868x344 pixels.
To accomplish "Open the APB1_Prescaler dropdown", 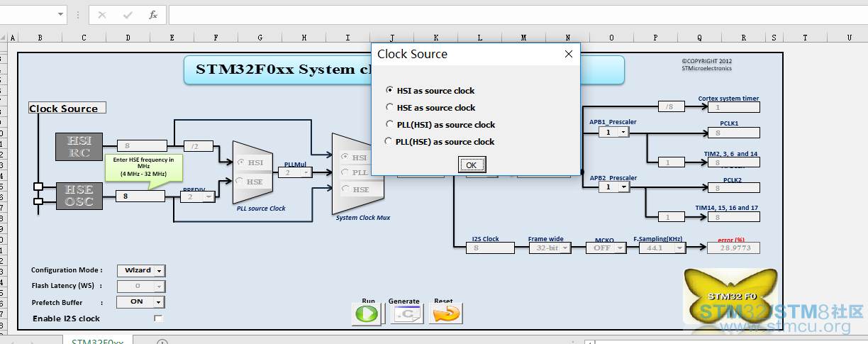I will click(x=624, y=132).
